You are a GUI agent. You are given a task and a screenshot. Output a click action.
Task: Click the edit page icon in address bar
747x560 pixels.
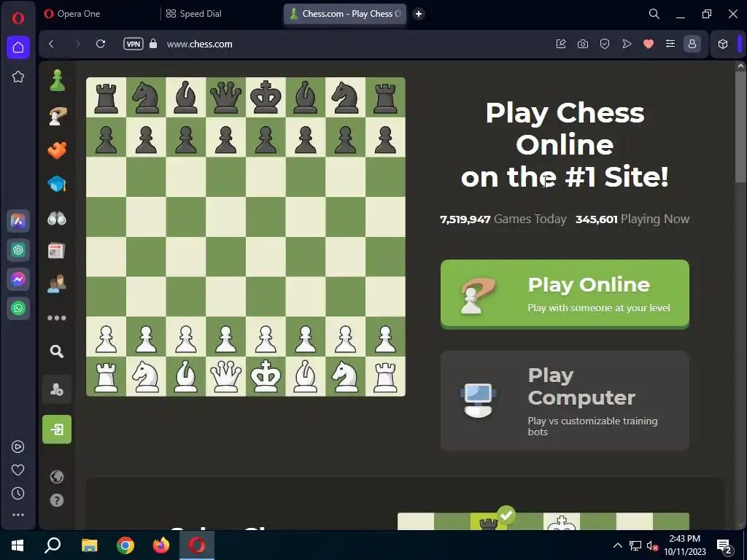561,44
